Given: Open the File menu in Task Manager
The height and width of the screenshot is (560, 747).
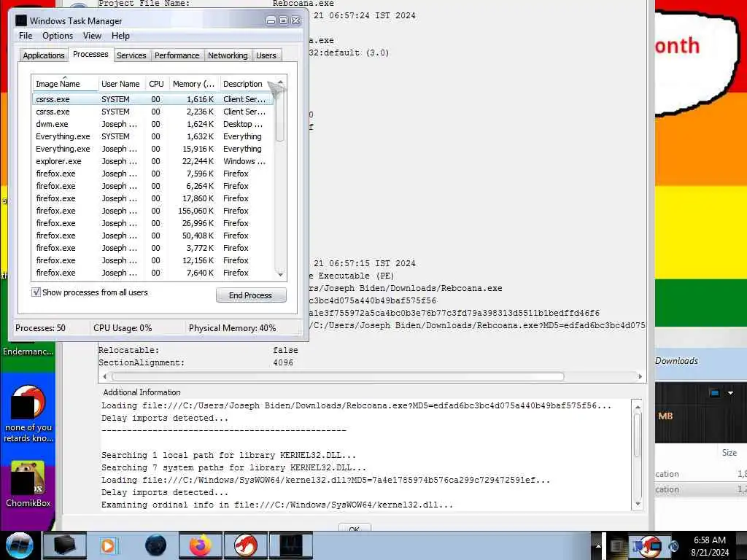Looking at the screenshot, I should [26, 36].
